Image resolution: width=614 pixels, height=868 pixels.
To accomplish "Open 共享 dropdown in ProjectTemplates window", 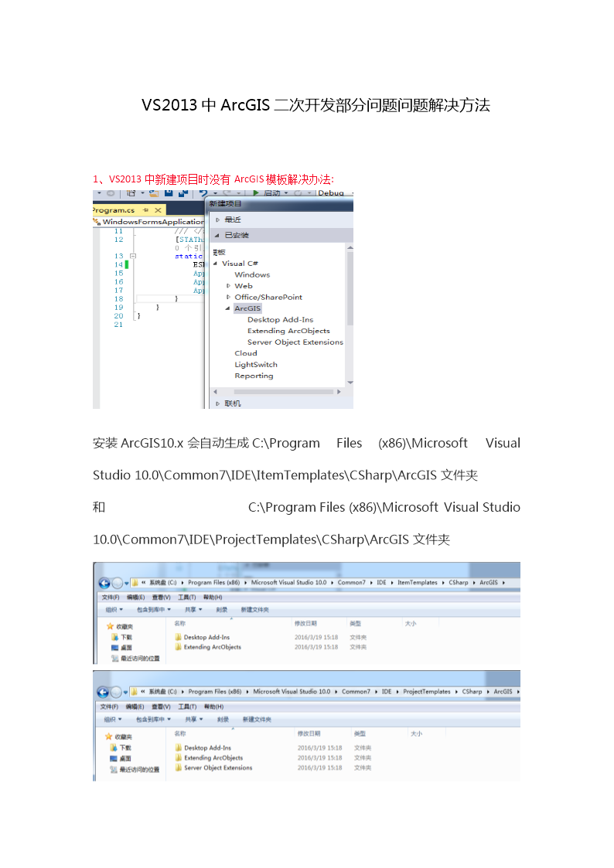I will tap(194, 719).
